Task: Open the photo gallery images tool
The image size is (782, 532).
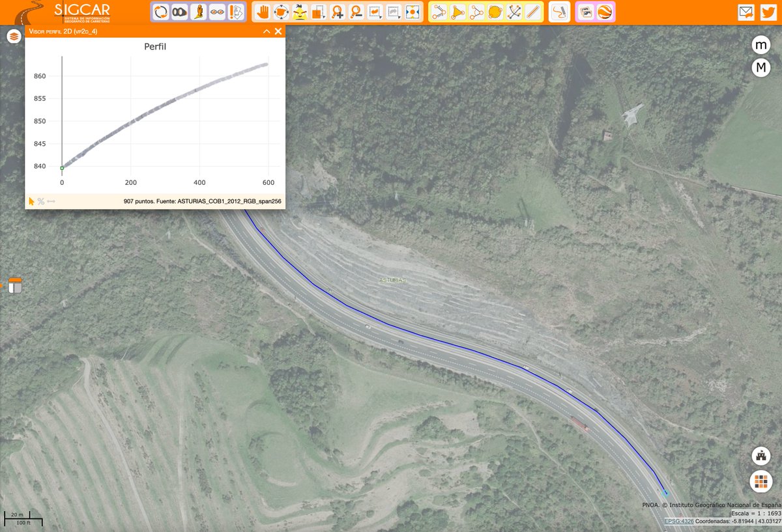Action: coord(586,12)
